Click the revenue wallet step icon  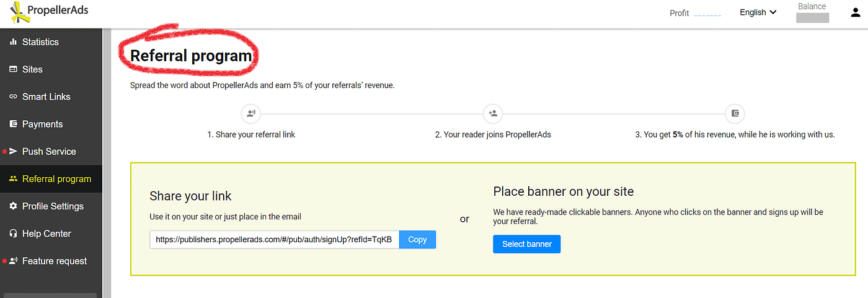tap(735, 114)
